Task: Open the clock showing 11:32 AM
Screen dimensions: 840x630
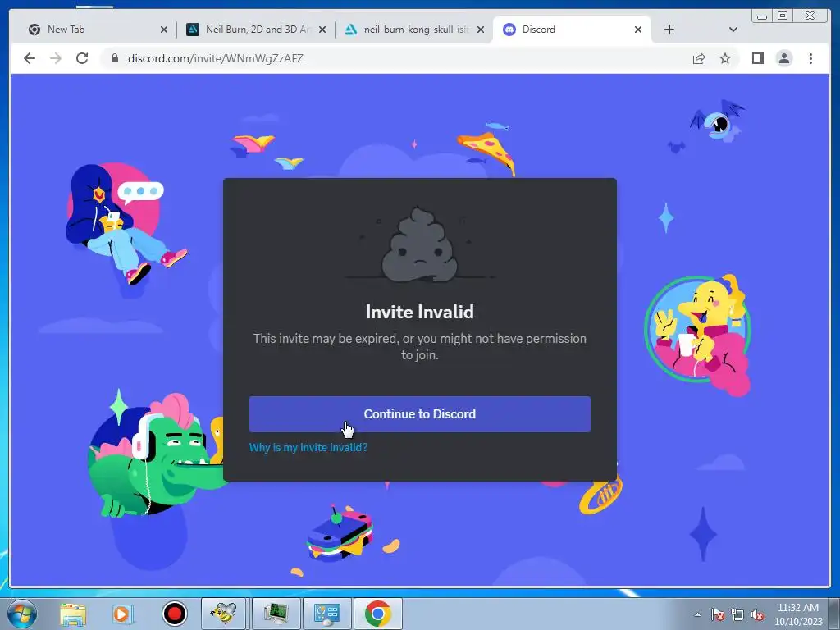Action: (x=797, y=614)
